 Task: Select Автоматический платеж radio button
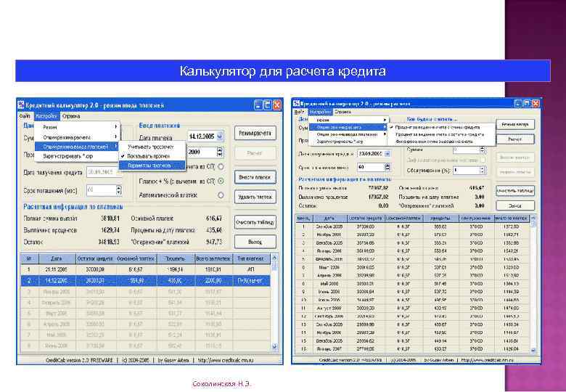click(221, 195)
